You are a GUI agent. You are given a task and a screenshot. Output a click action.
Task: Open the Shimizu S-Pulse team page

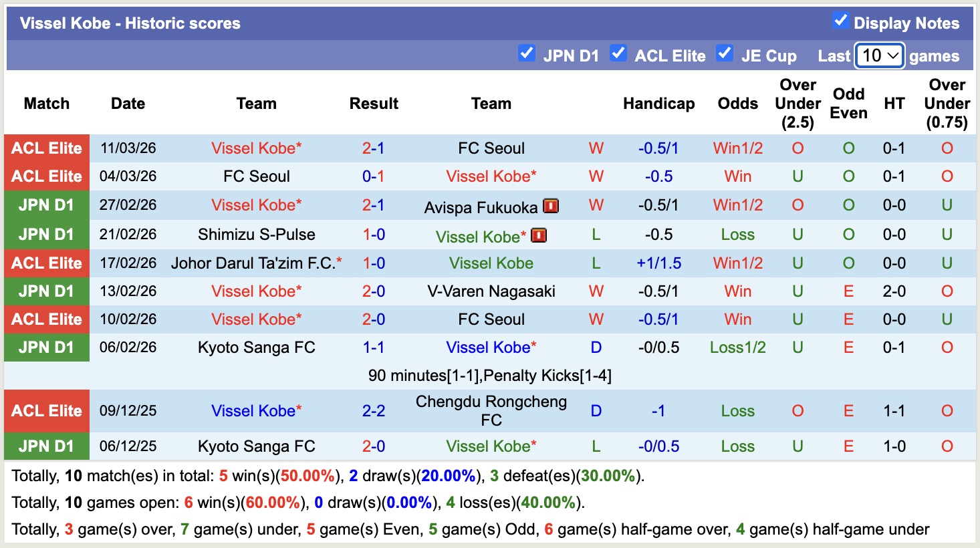coord(256,234)
